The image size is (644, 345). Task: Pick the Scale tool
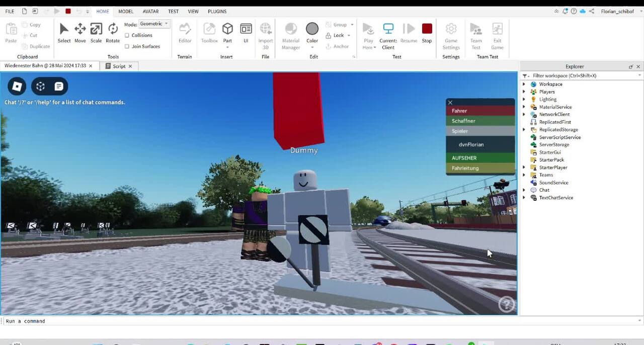coord(96,33)
